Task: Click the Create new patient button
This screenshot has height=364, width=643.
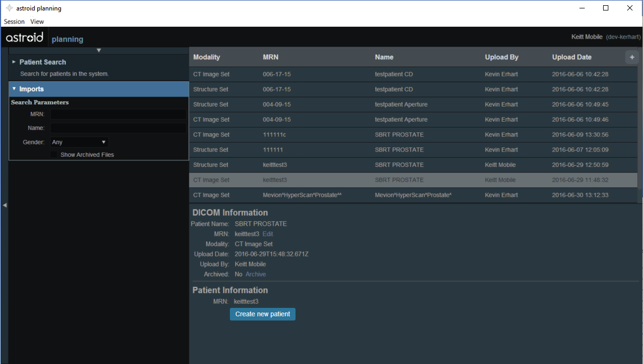Action: click(262, 314)
